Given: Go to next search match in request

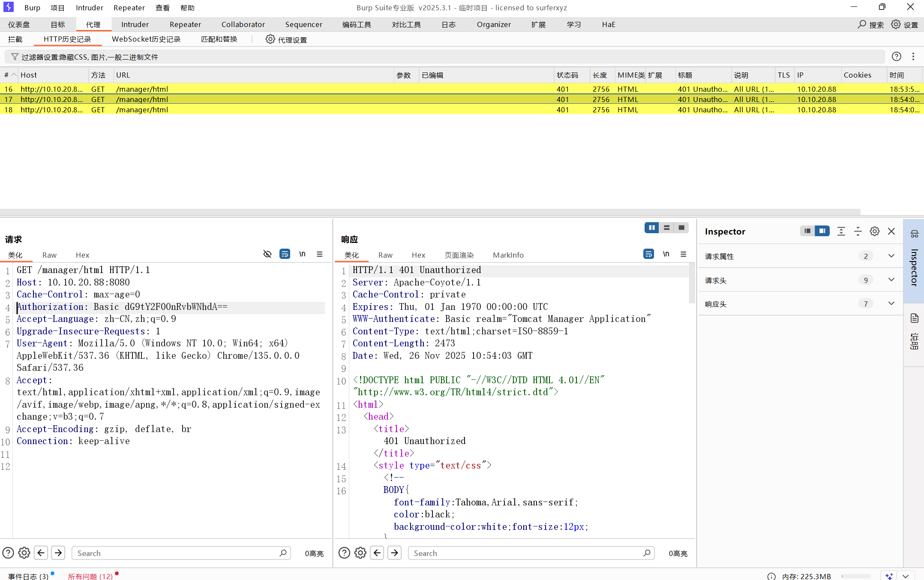Looking at the screenshot, I should (x=58, y=553).
